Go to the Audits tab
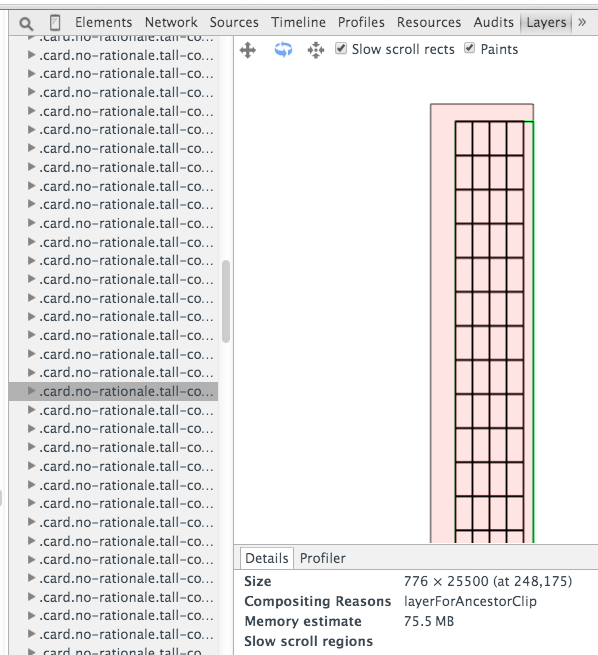This screenshot has height=655, width=598. [x=493, y=22]
